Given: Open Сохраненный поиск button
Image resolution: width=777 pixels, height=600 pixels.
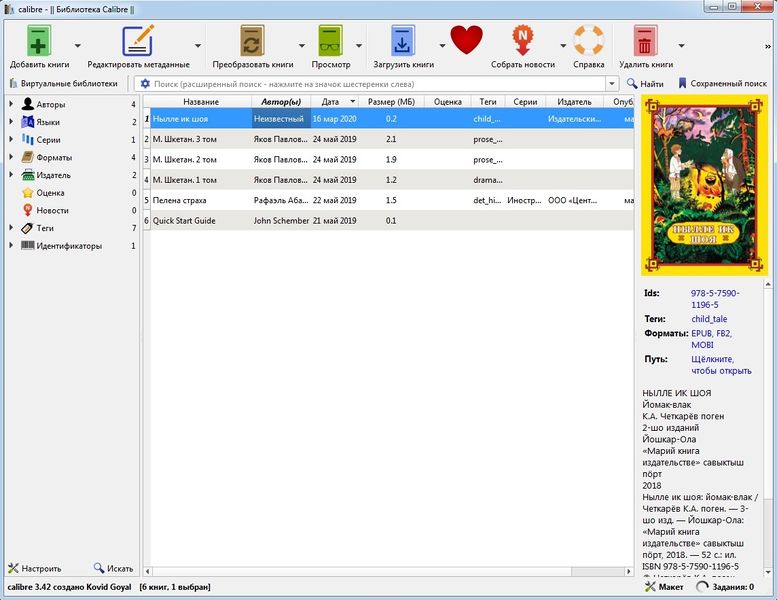Looking at the screenshot, I should [x=722, y=84].
